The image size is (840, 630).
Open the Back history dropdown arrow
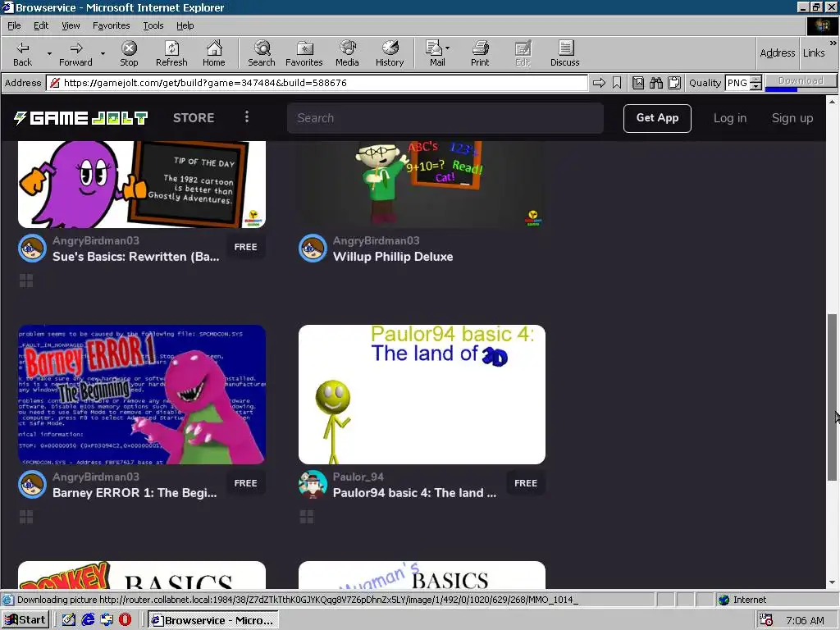click(x=49, y=53)
